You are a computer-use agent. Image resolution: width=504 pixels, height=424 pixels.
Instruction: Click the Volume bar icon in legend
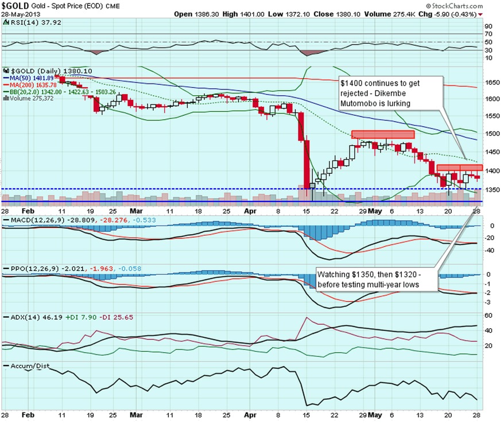(6, 98)
